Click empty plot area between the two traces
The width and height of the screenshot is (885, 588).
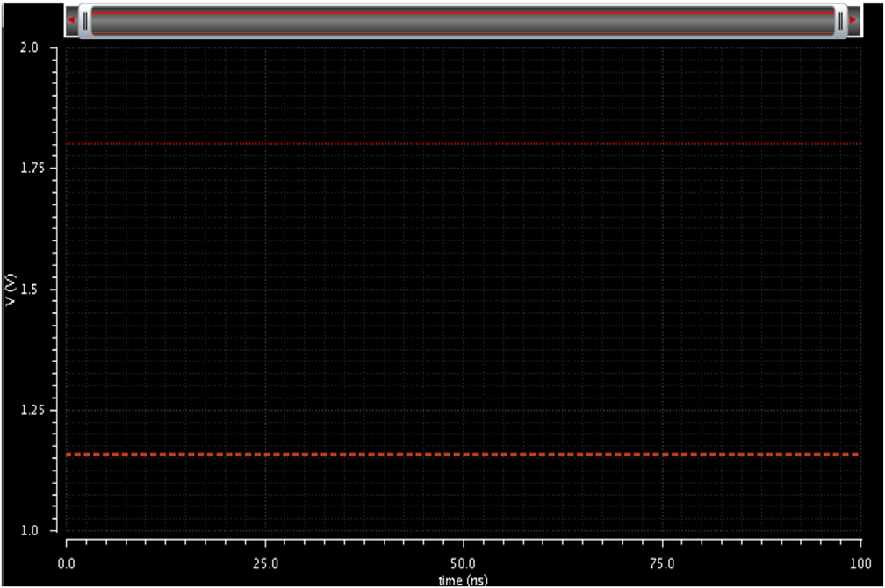point(463,298)
